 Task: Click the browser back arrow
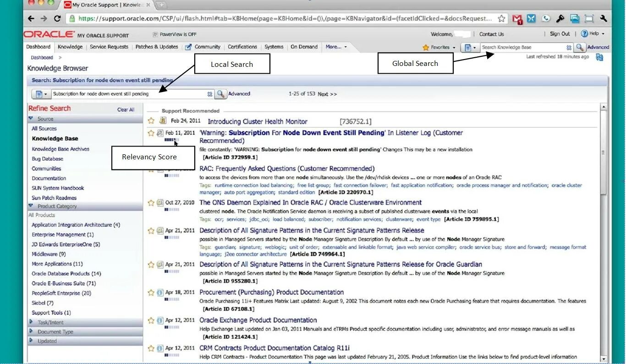click(x=31, y=19)
